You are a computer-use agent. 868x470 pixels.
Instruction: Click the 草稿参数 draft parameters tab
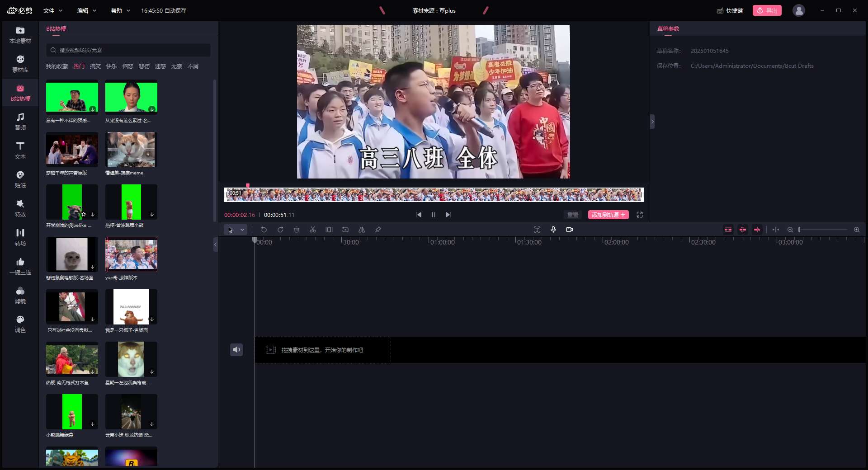click(x=668, y=29)
